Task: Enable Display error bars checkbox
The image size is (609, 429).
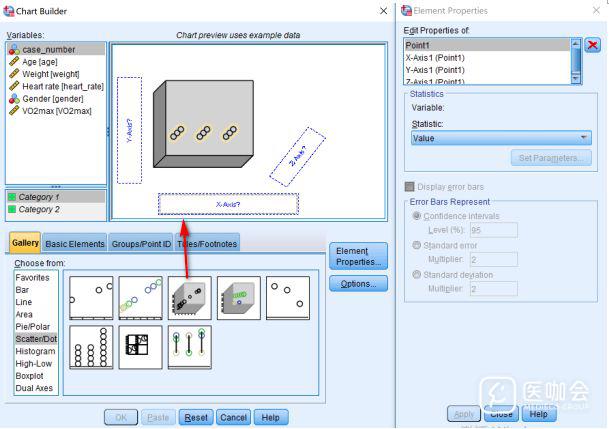Action: click(410, 186)
